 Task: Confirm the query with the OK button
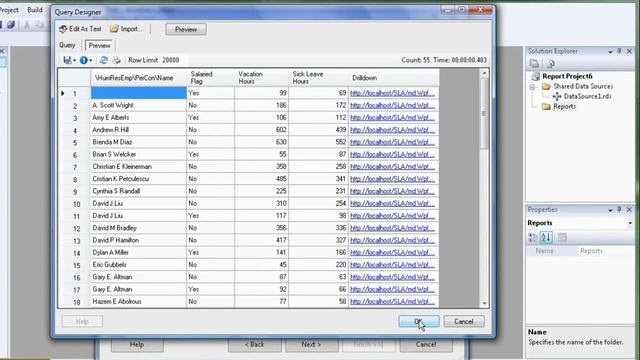click(419, 322)
